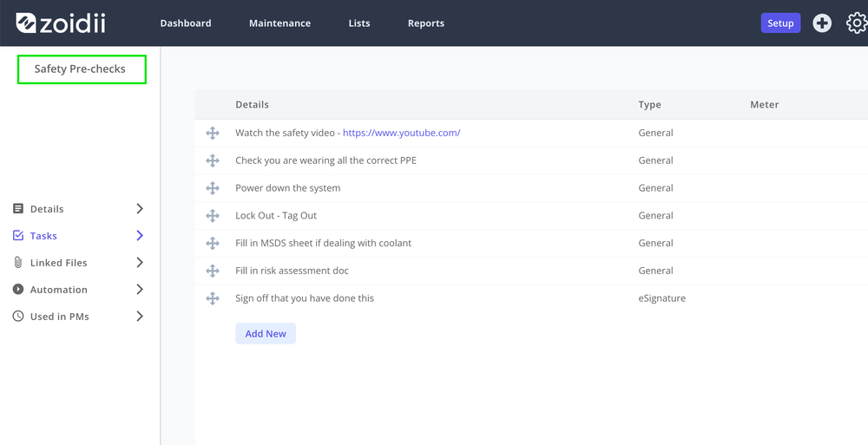
Task: Click the Details document icon in sidebar
Action: [x=18, y=209]
